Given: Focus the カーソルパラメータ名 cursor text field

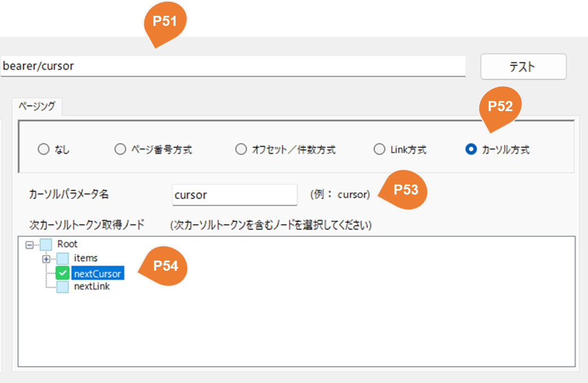Looking at the screenshot, I should tap(235, 195).
